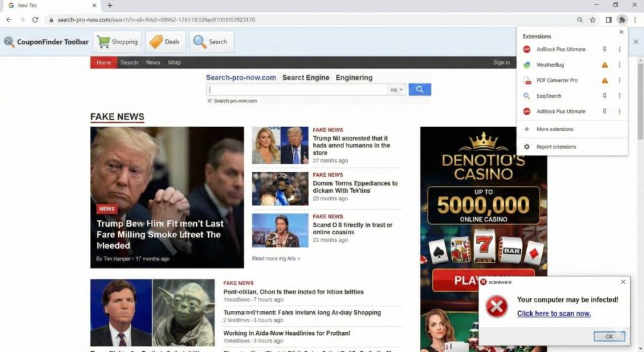The width and height of the screenshot is (644, 352).
Task: Open headline 'Pont-otillan, Ohon ts then inoted'
Action: [293, 292]
